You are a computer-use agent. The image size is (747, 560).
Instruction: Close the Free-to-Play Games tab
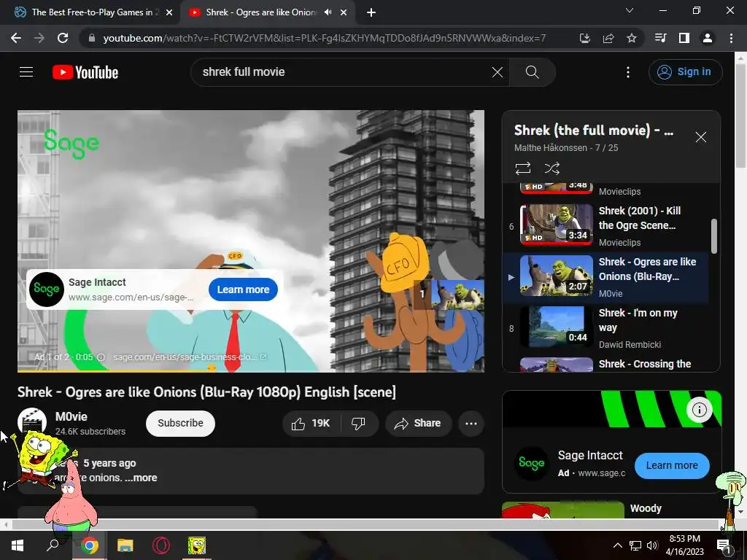coord(169,12)
